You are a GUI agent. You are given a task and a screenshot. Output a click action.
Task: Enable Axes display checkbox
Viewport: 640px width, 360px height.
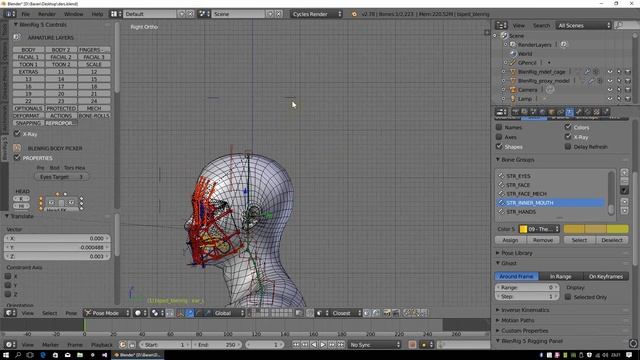tap(499, 137)
